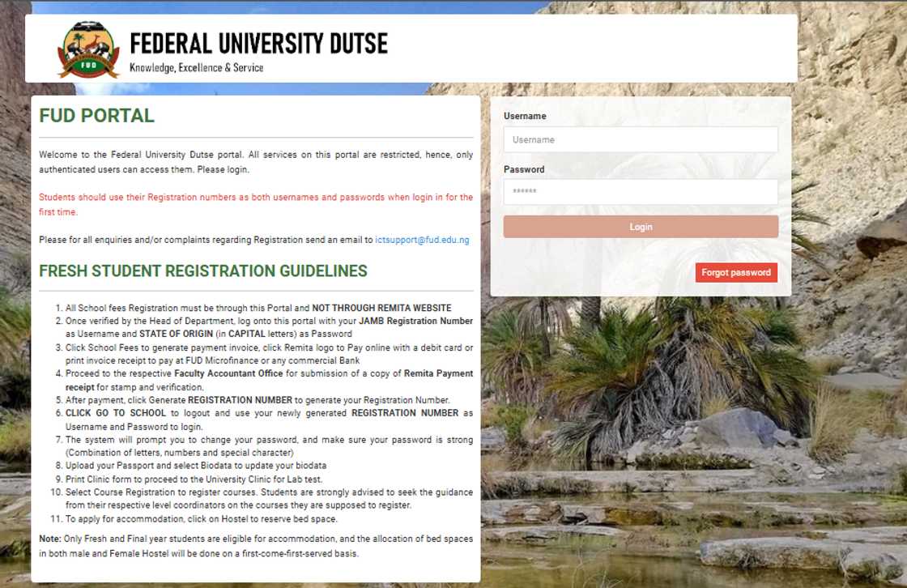Screen dimensions: 907x588
Task: Click inside the Username input field
Action: 640,139
